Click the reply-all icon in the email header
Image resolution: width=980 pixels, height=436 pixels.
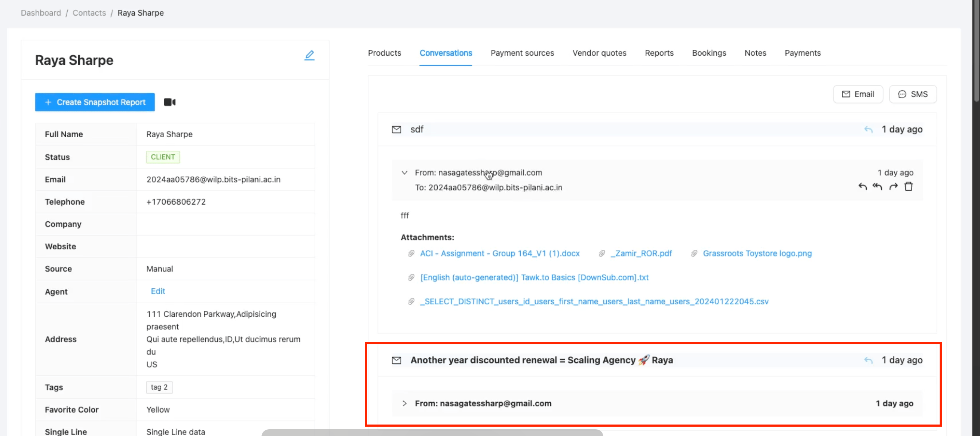pyautogui.click(x=877, y=187)
